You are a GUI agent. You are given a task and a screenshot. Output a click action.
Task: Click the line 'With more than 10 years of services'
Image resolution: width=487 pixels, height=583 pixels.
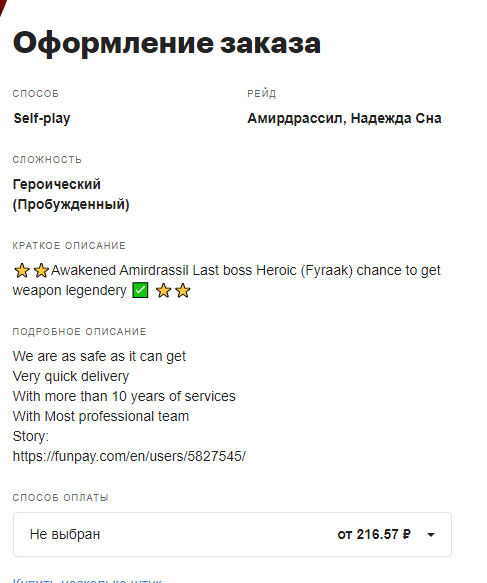[124, 396]
